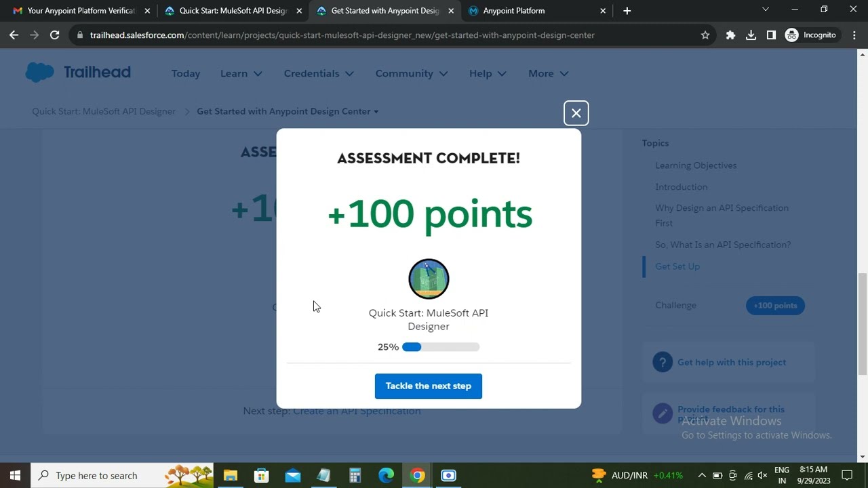This screenshot has width=868, height=488.
Task: Open the Wi-Fi network tray icon
Action: 748,475
